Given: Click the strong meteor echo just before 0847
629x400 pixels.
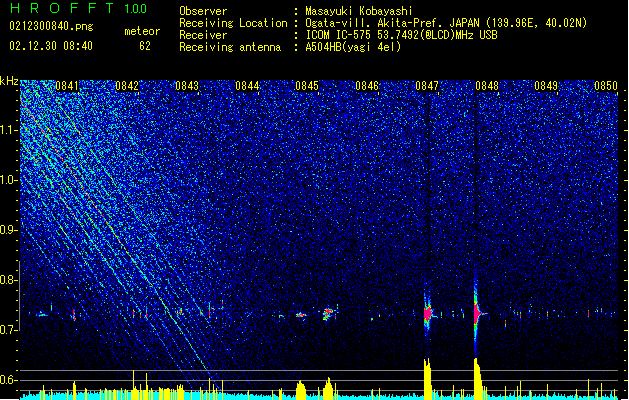Looking at the screenshot, I should (x=427, y=313).
